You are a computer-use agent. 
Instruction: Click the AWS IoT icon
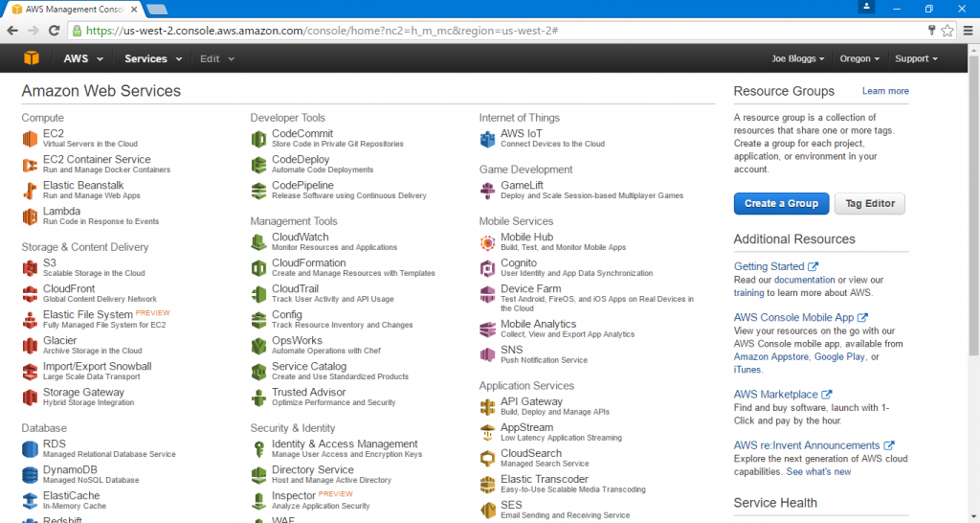[487, 138]
